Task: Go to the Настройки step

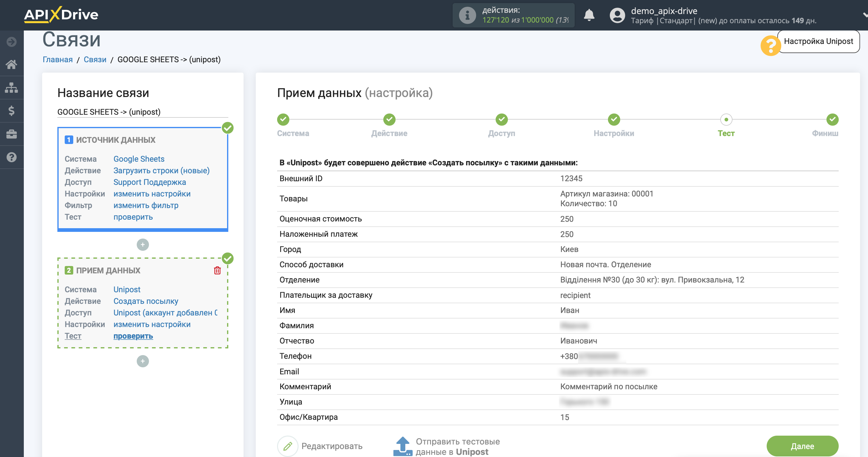Action: click(614, 119)
